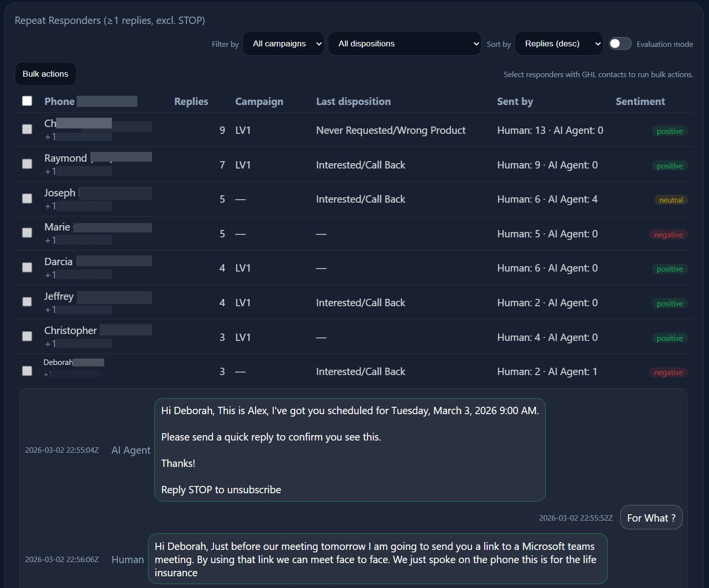
Task: Click the Replies column header
Action: (x=191, y=101)
